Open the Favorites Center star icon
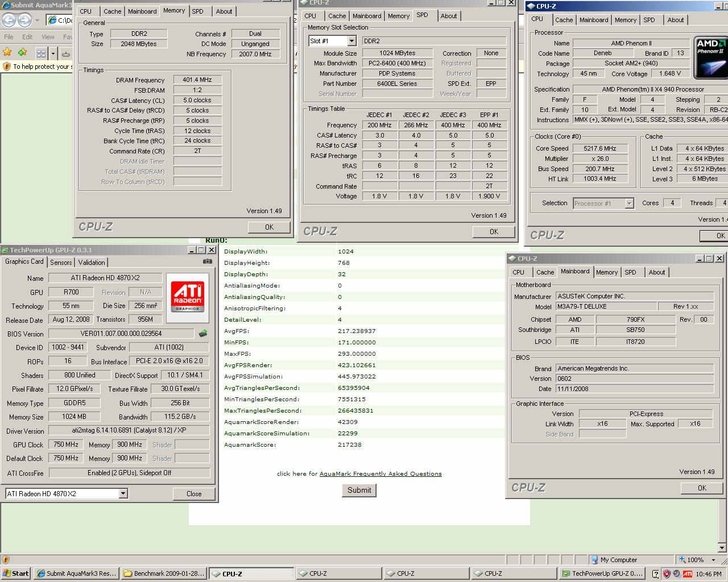The width and height of the screenshot is (728, 582). coord(7,52)
